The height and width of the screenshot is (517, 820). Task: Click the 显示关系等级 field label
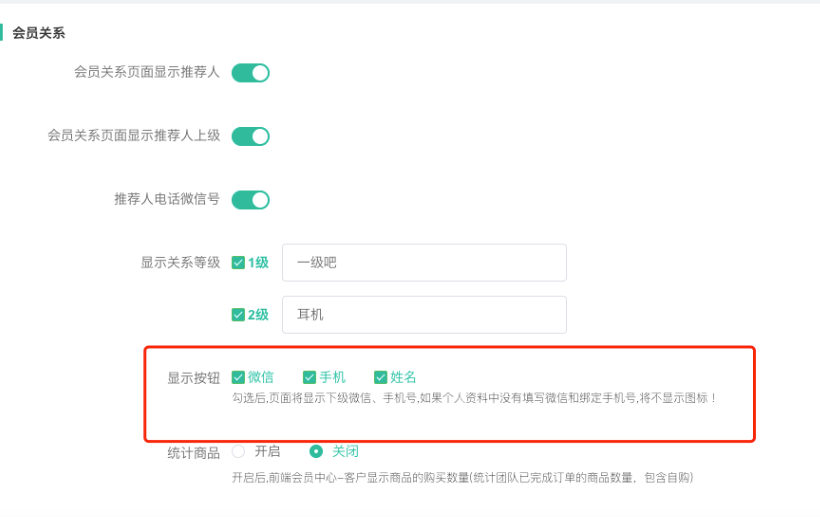click(180, 263)
